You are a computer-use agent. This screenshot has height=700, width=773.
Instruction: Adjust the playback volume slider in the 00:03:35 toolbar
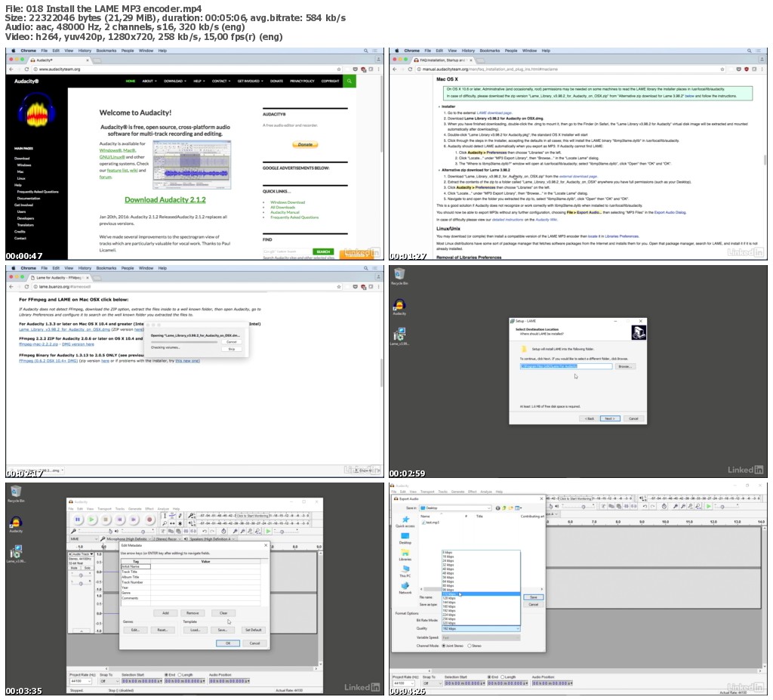tap(138, 532)
